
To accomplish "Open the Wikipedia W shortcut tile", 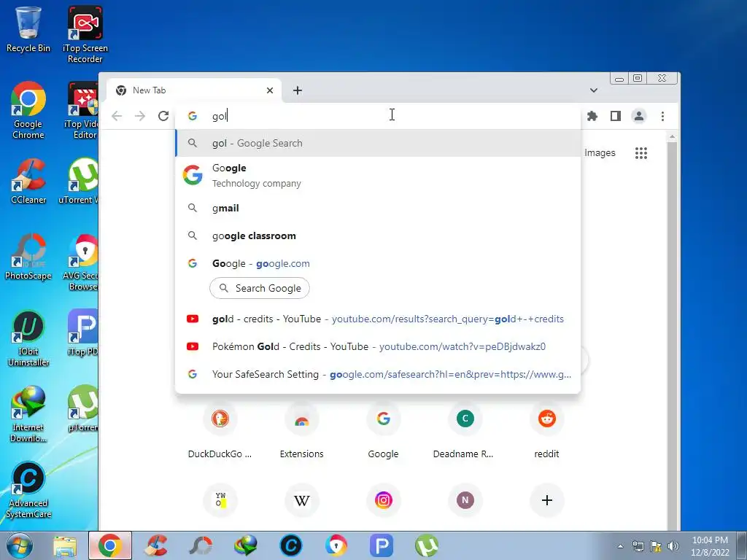I will 301,500.
